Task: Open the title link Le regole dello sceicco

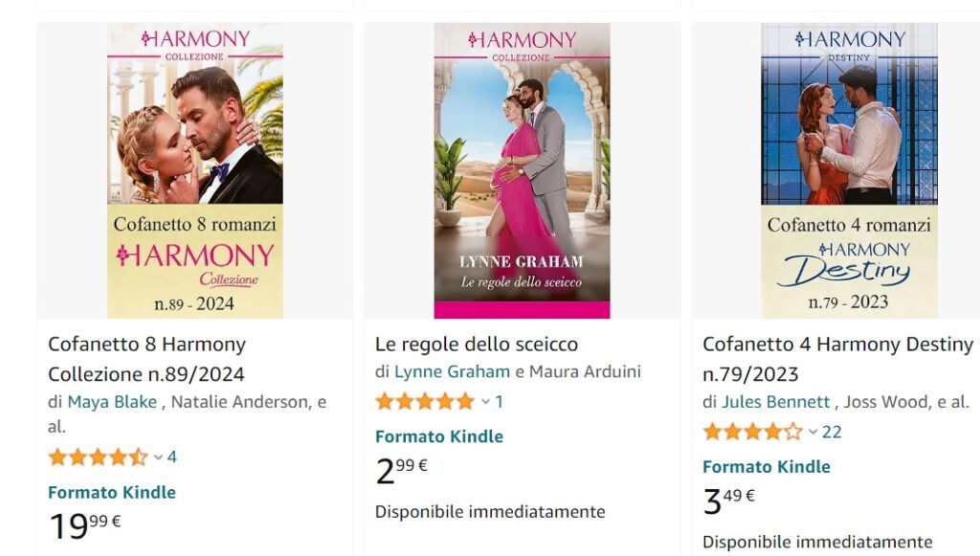Action: tap(477, 345)
